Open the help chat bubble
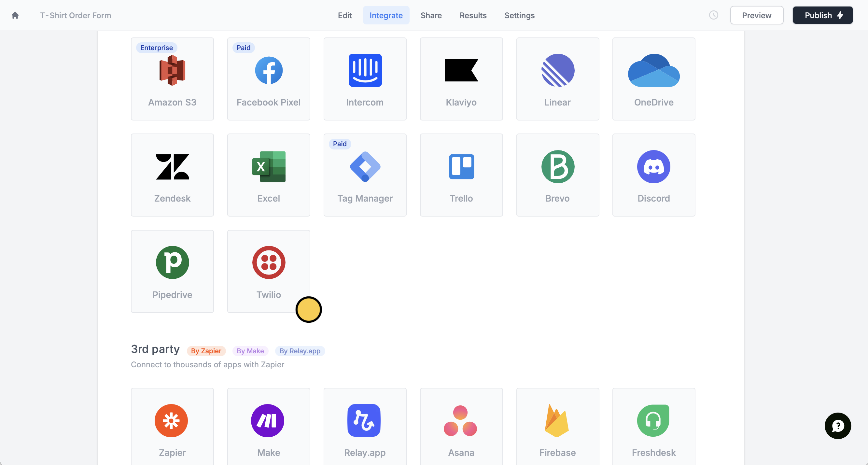868x465 pixels. tap(837, 426)
